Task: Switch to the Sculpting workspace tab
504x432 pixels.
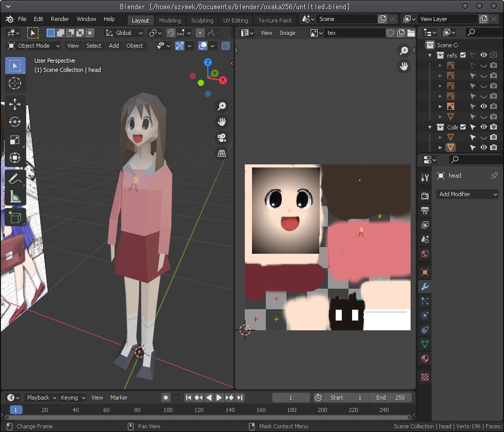Action: [202, 21]
